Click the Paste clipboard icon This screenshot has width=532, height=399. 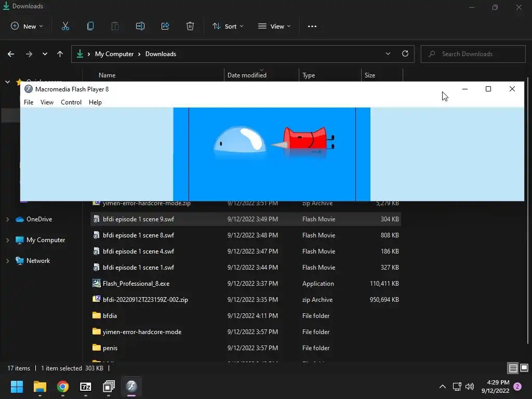[115, 26]
